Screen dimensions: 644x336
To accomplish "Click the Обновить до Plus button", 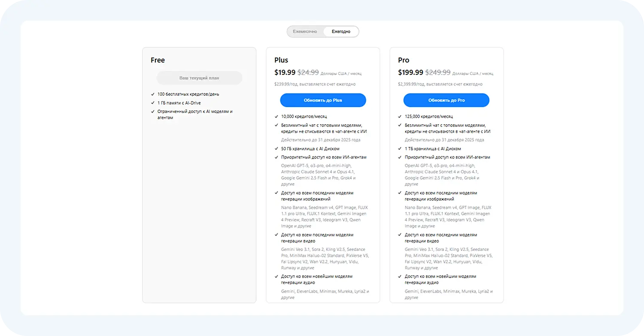I will 322,100.
